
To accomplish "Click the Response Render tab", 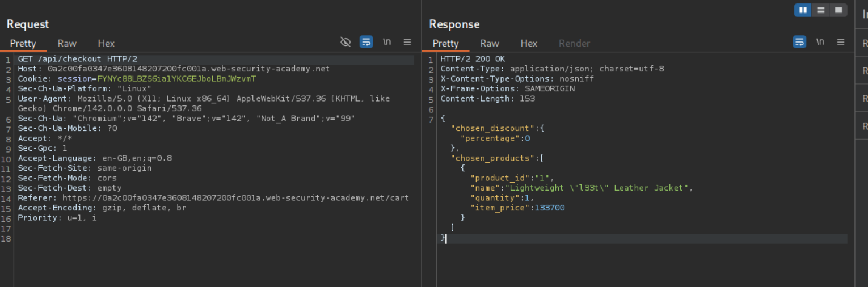I will tap(574, 43).
